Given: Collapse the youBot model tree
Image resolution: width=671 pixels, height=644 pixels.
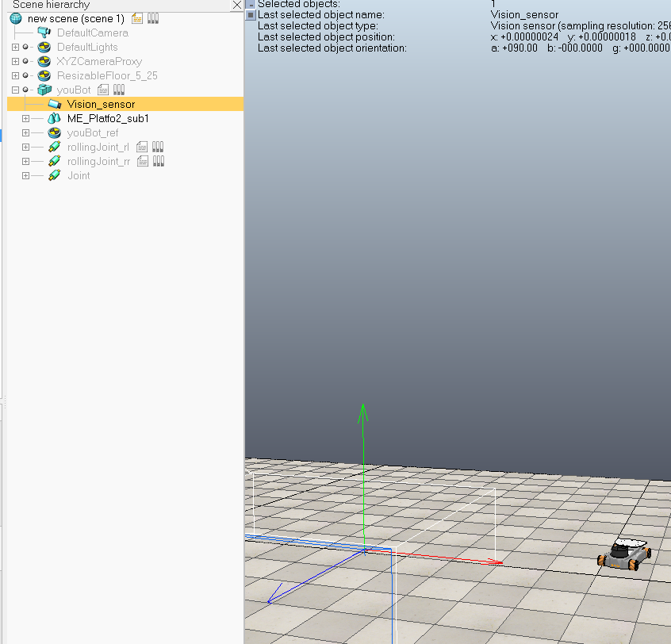Looking at the screenshot, I should click(15, 90).
